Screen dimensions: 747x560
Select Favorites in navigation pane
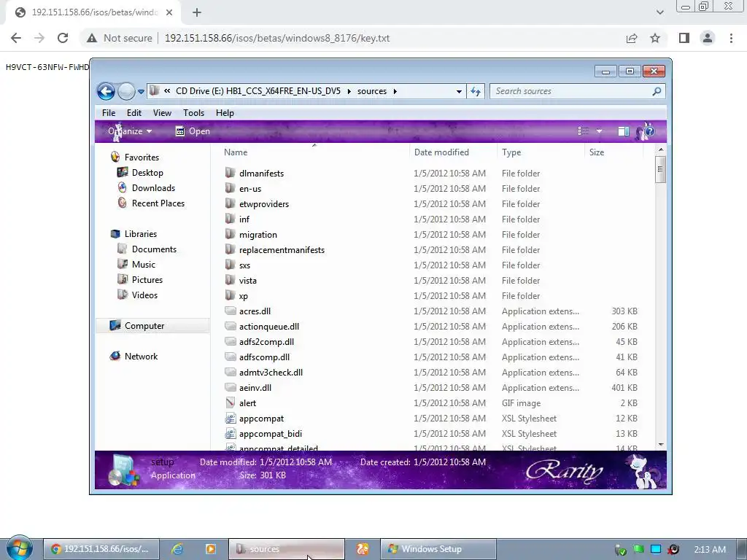point(142,157)
